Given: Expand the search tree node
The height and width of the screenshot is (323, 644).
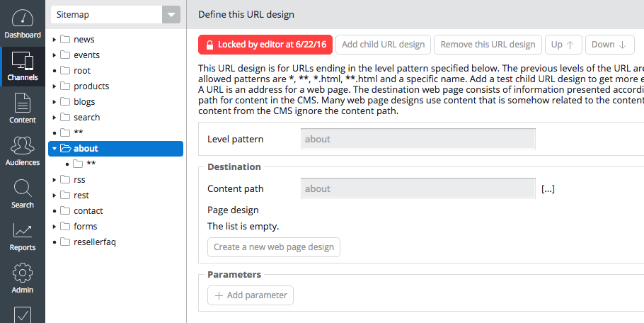Looking at the screenshot, I should coord(54,118).
